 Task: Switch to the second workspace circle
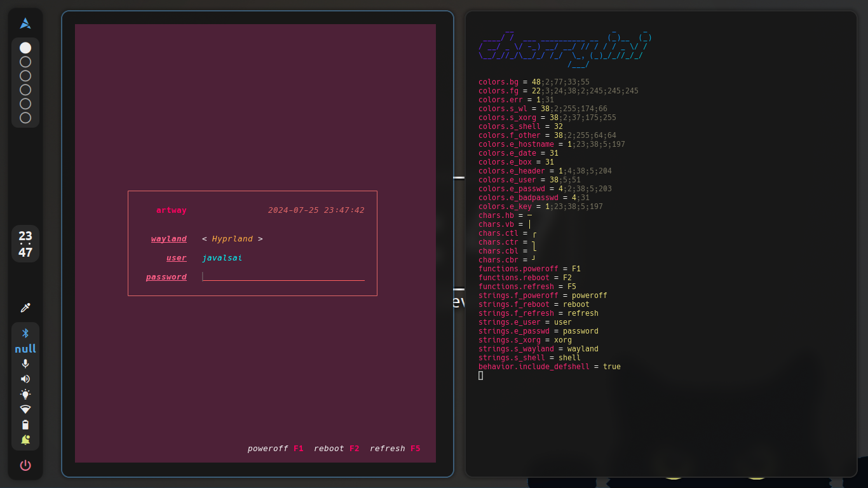tap(25, 62)
